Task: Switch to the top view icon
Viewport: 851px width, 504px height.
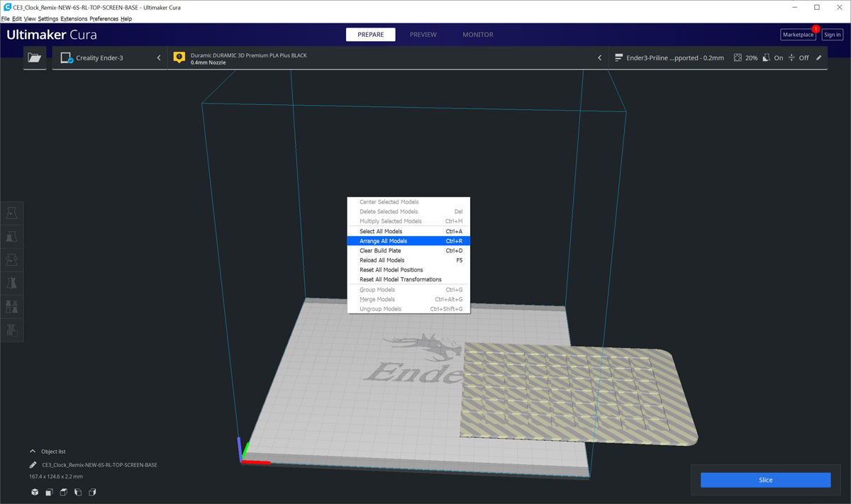Action: 63,492
